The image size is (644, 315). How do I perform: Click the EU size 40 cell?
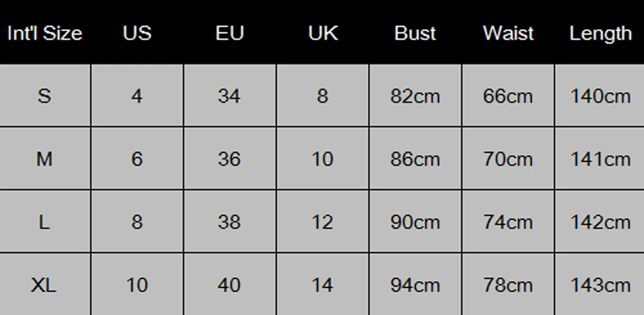[x=230, y=284]
